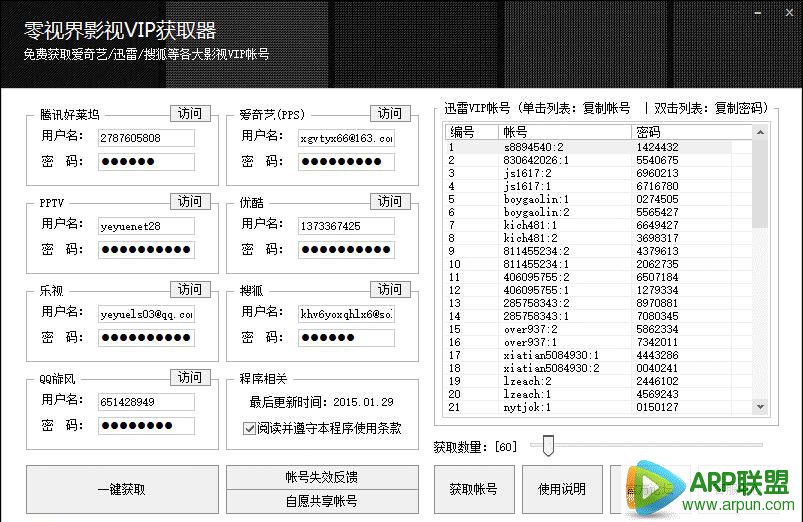Screen dimensions: 803x522
Task: Click the account list vertical scrollbar
Action: [759, 270]
